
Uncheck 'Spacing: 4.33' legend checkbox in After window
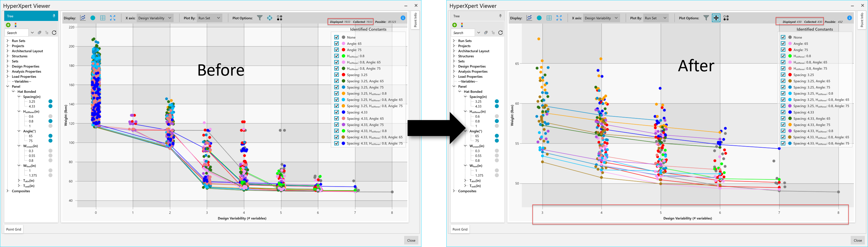pos(783,112)
